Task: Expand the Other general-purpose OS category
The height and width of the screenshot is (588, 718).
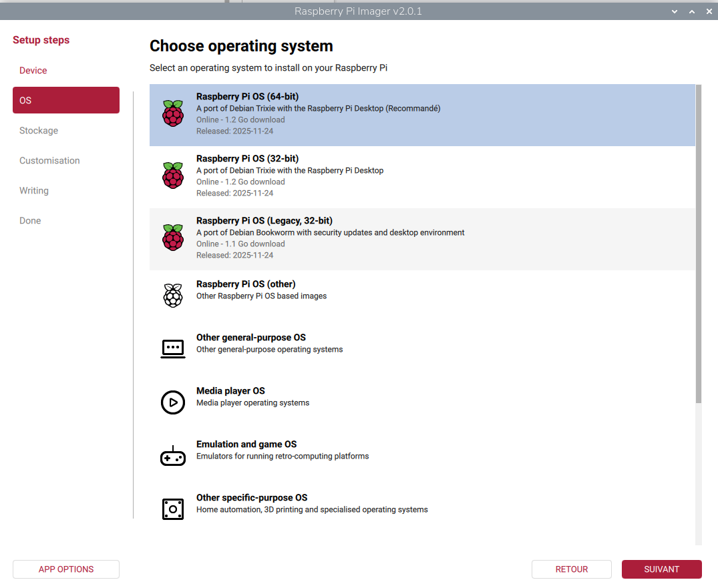Action: (250, 338)
